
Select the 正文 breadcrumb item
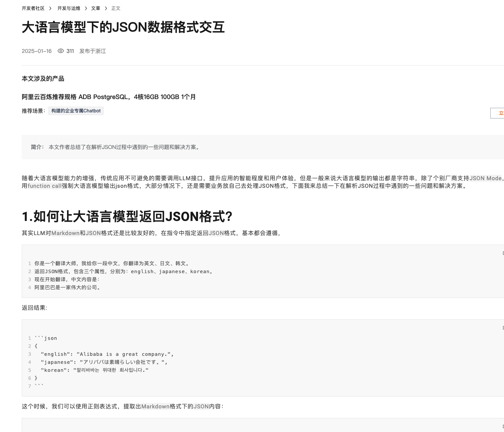point(116,8)
